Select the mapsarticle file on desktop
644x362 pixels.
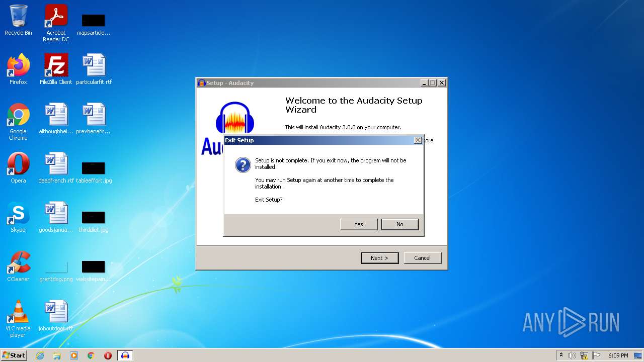coord(94,24)
